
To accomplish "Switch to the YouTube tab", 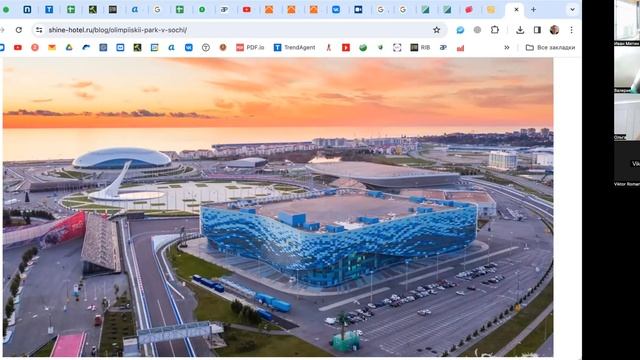I will [247, 9].
